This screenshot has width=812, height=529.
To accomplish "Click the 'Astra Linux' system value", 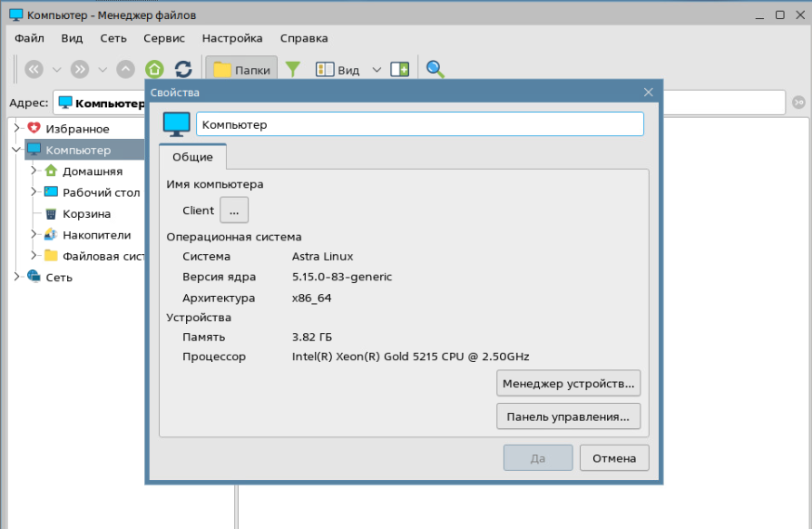I will point(322,257).
